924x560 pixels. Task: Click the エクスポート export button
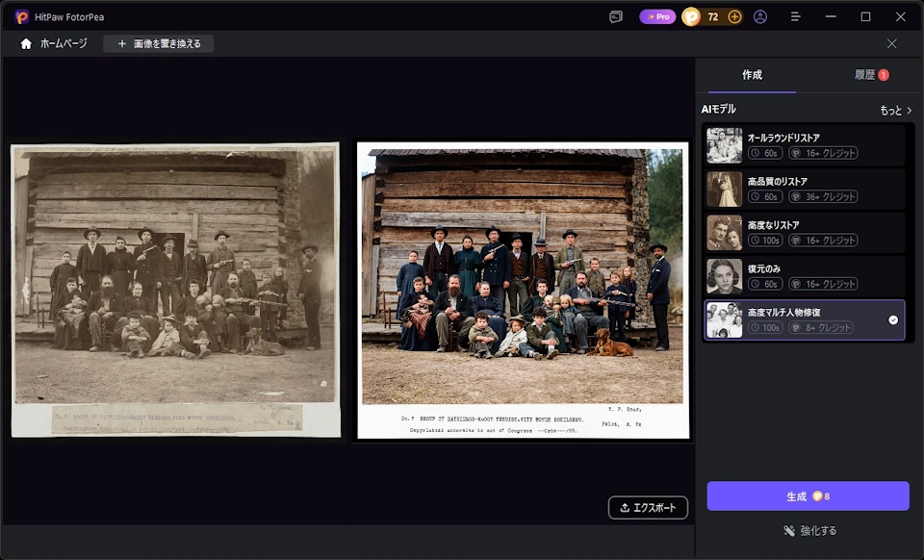pyautogui.click(x=648, y=508)
